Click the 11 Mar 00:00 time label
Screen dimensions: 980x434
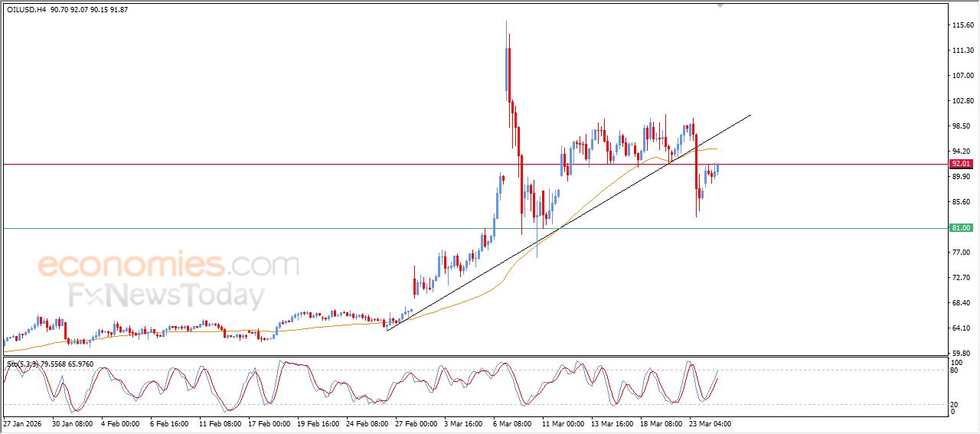563,423
